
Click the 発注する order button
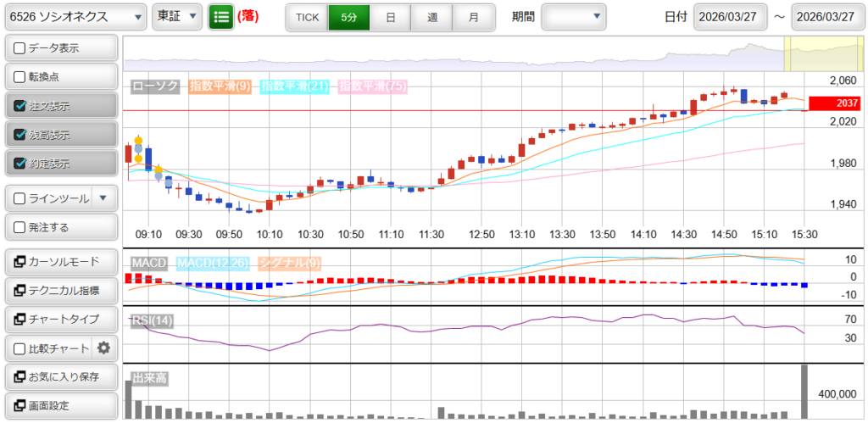(x=60, y=227)
